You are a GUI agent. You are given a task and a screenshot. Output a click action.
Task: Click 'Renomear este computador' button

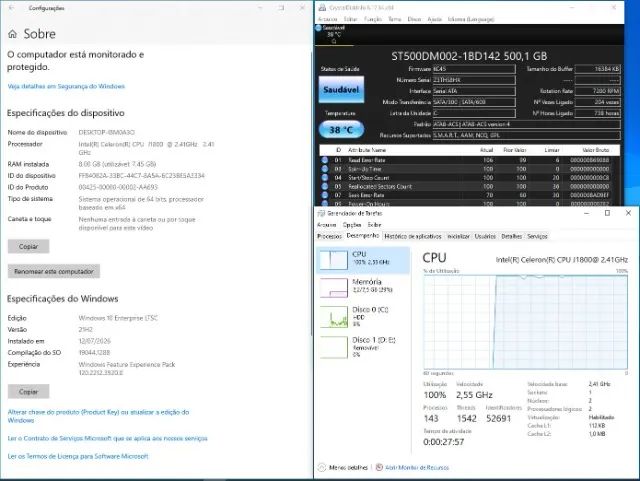click(53, 271)
